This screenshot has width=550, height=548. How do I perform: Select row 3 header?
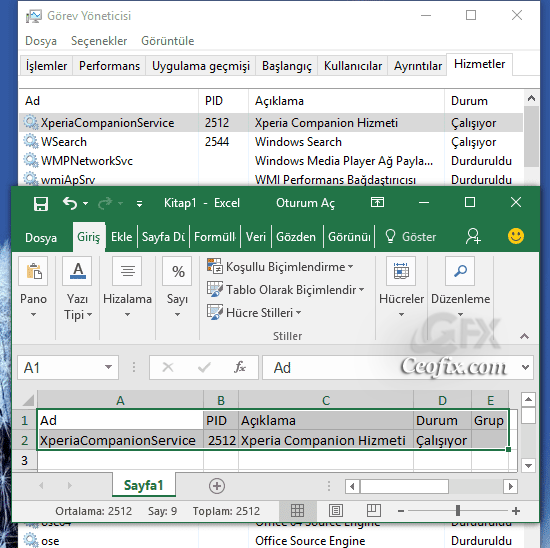pos(24,460)
